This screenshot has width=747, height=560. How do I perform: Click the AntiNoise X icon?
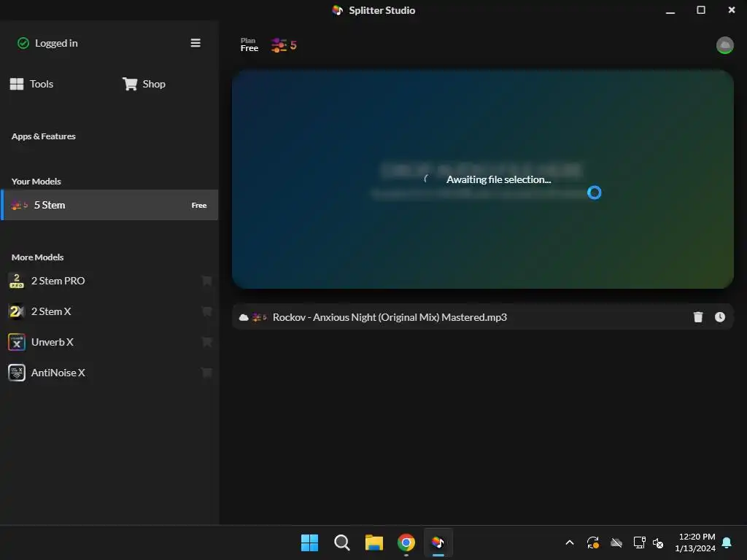(17, 373)
